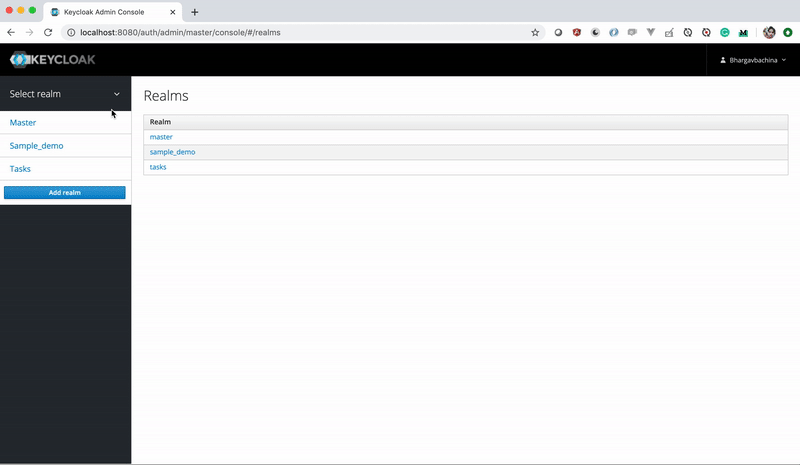Image resolution: width=800 pixels, height=465 pixels.
Task: View site information icon in address bar
Action: click(x=71, y=32)
